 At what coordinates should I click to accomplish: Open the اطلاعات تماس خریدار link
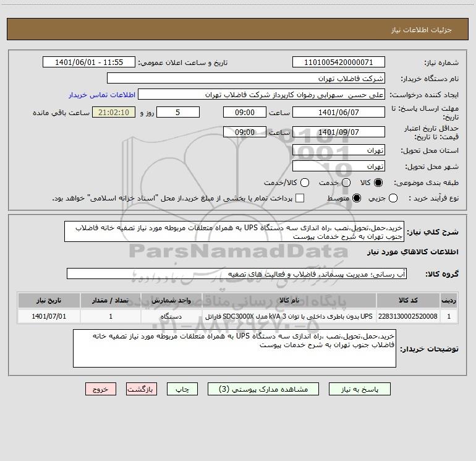point(102,95)
